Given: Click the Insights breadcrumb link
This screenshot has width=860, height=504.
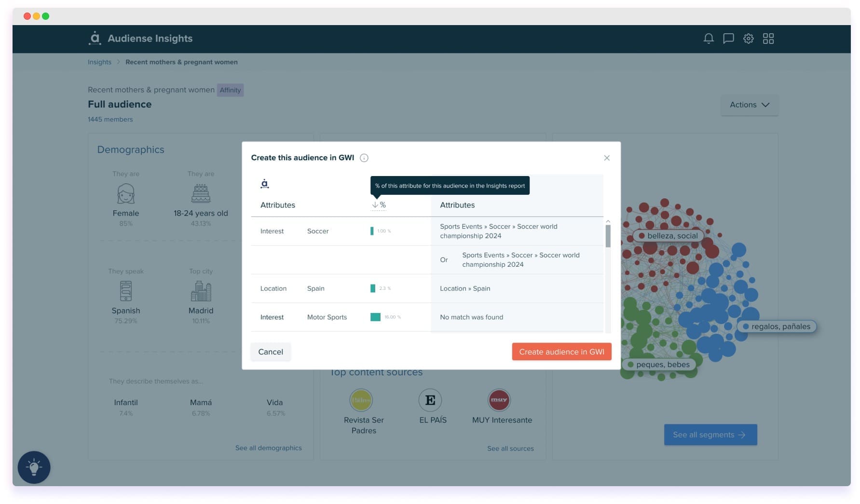Looking at the screenshot, I should tap(99, 62).
